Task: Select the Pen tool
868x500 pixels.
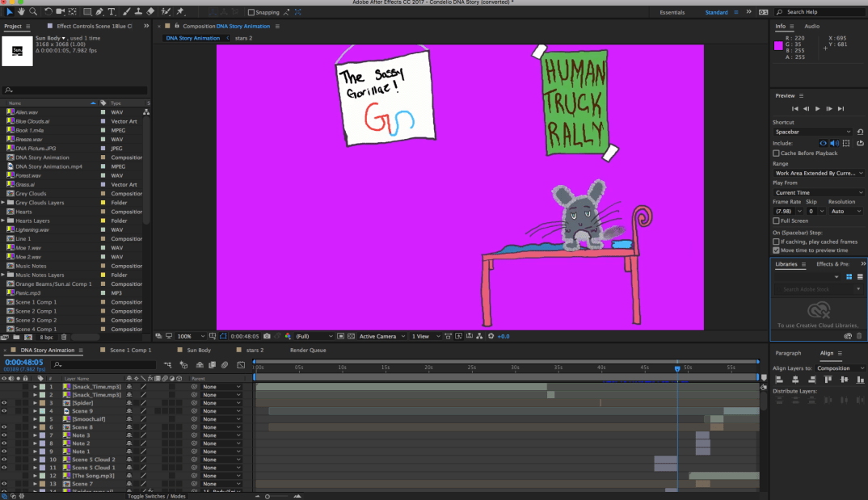Action: coord(99,12)
